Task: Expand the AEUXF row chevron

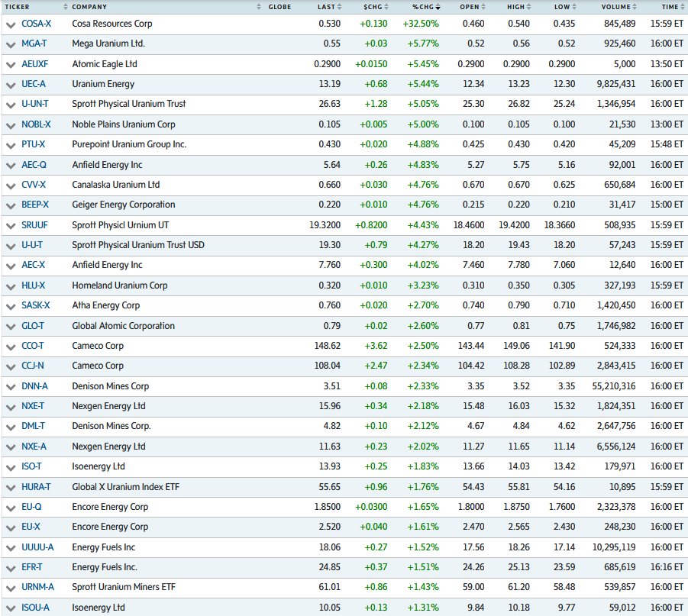Action: (x=11, y=66)
